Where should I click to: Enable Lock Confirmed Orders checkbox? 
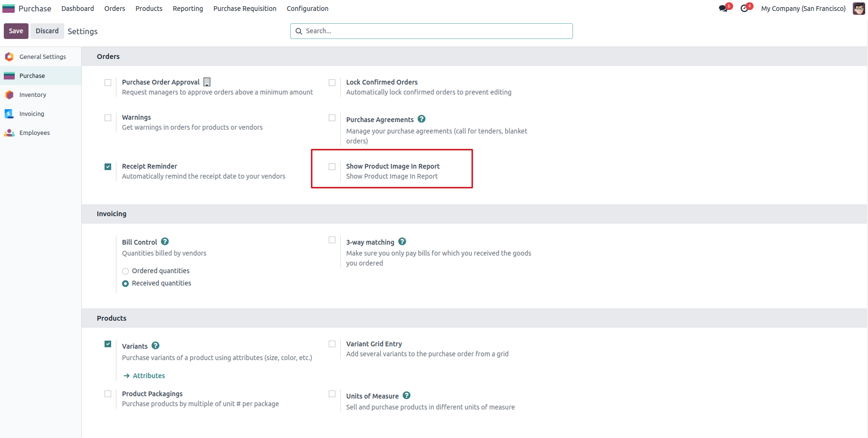point(332,83)
